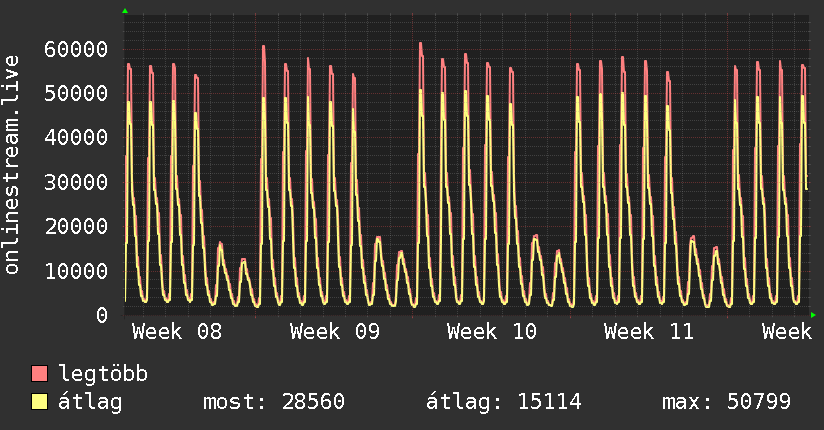Click the 60000 y-axis label
824x430 pixels.
pyautogui.click(x=76, y=49)
